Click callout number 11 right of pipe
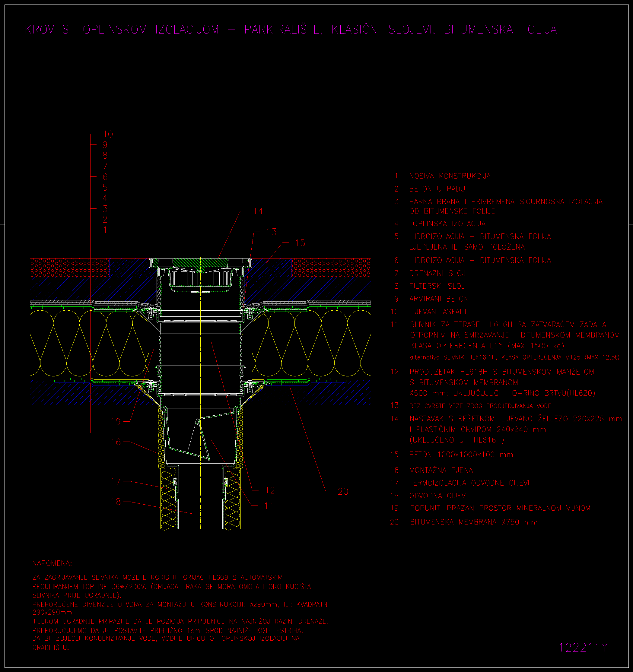Screen dimensions: 633x672 269,506
